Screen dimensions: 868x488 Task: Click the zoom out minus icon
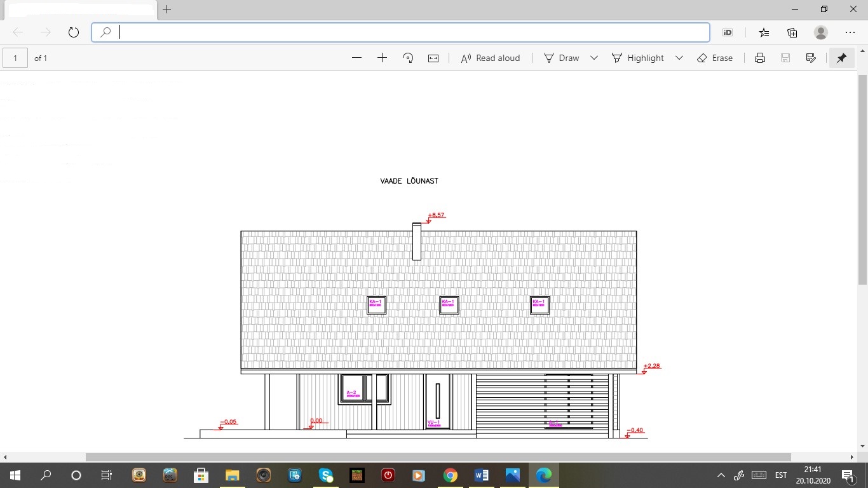point(356,58)
